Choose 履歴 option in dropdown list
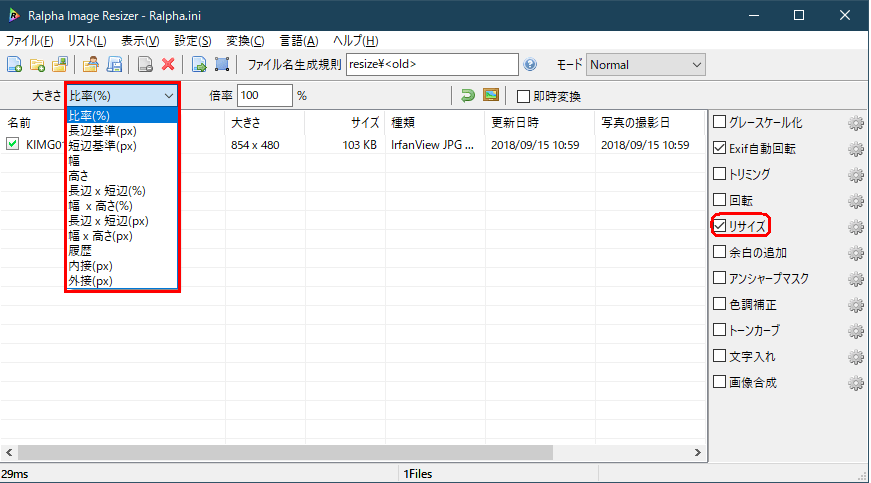Screen dimensions: 871x483 pyautogui.click(x=122, y=251)
